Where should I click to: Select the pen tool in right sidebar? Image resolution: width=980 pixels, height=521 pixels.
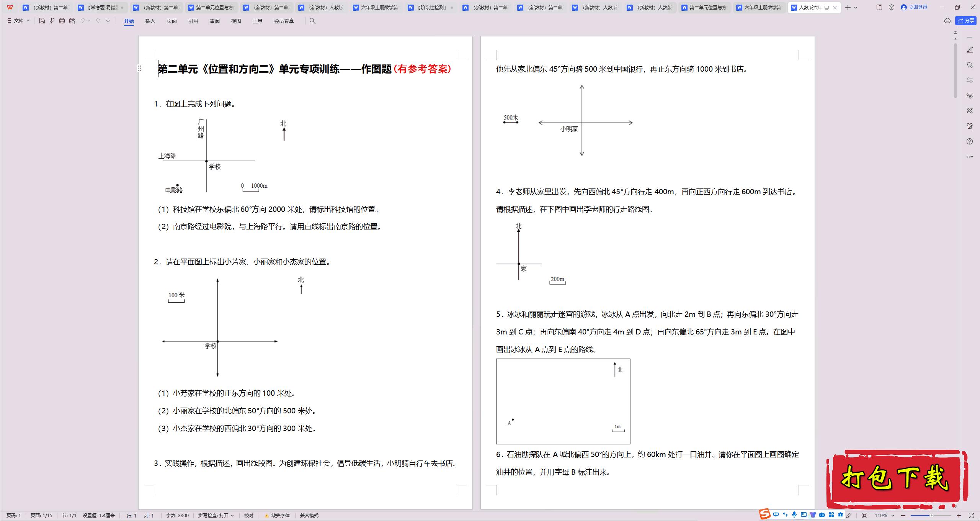tap(970, 50)
